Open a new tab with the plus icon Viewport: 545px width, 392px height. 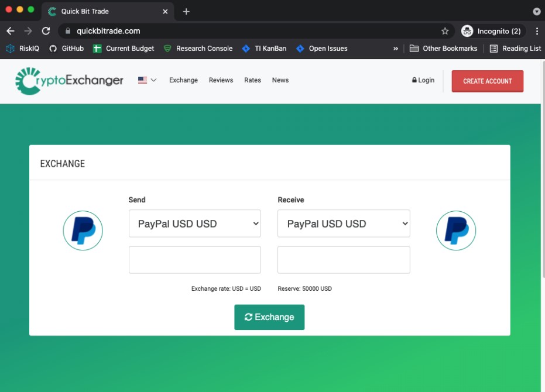pyautogui.click(x=186, y=12)
